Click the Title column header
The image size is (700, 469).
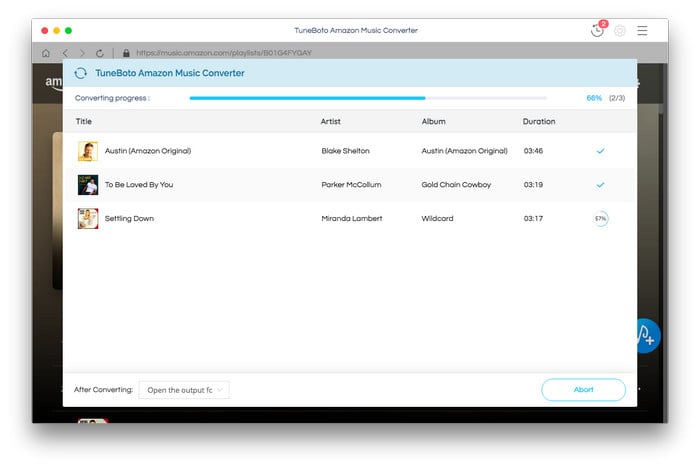pos(83,121)
